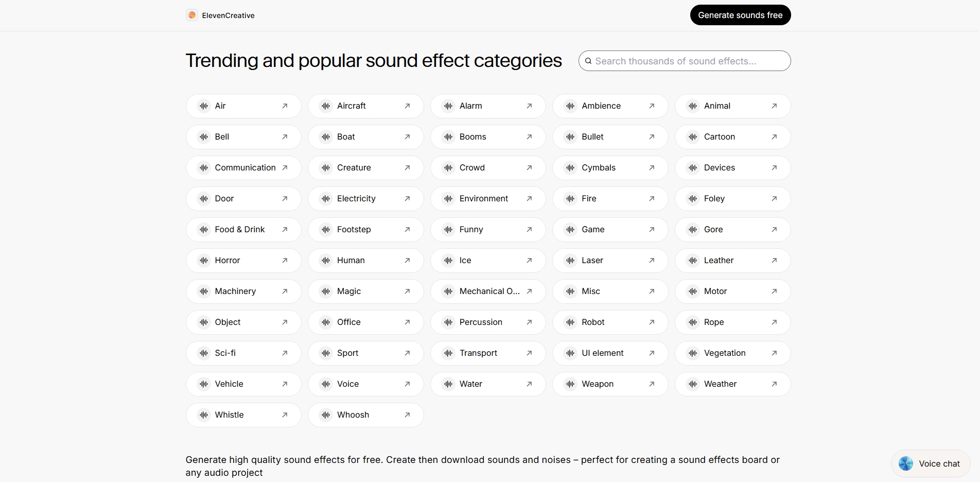Click the arrow icon on Alarm category
The width and height of the screenshot is (980, 482).
point(529,106)
